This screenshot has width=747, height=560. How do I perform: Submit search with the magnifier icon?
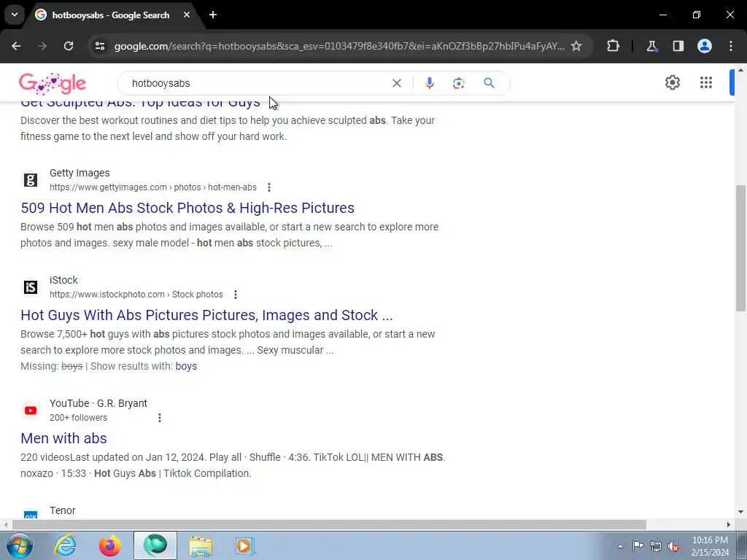coord(489,83)
